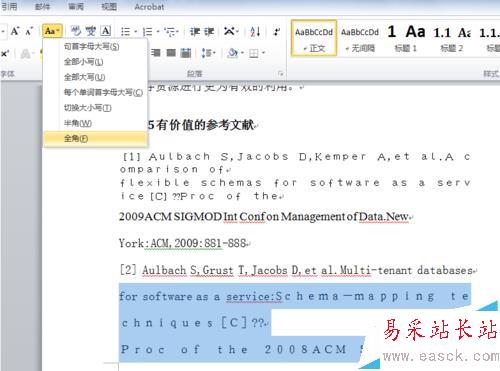Viewport: 500px width, 371px height.
Task: Click the Grow Font icon
Action: (x=15, y=31)
